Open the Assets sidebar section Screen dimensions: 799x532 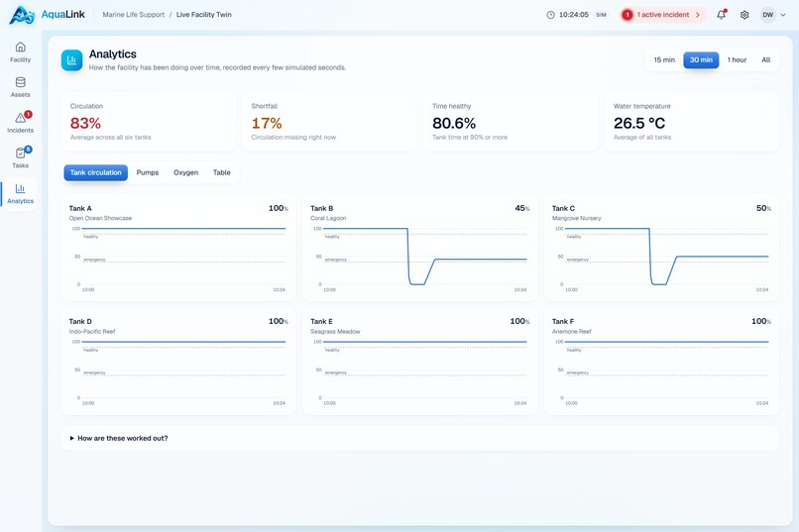click(x=21, y=87)
